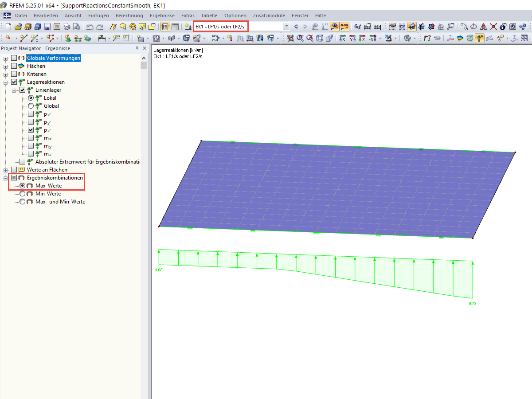
Task: View in negative X direction icon
Action: pos(372,39)
